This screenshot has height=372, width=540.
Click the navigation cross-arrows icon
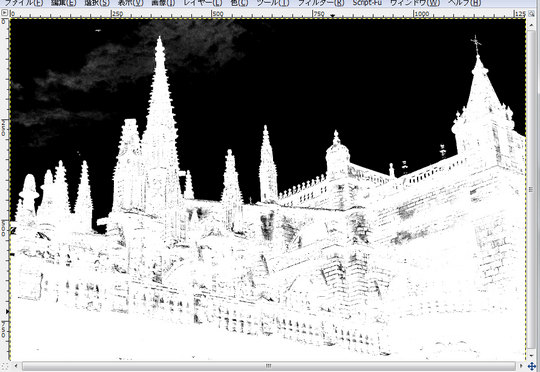point(532,366)
